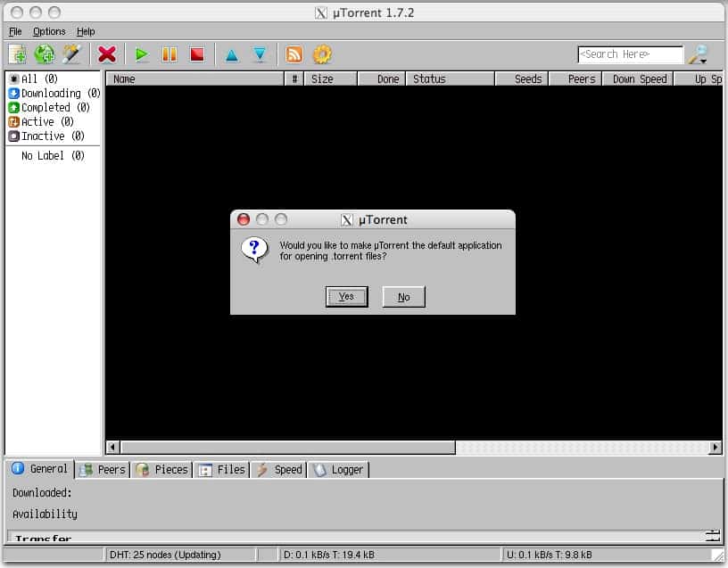
Task: Select the Downloading (0) category
Action: click(x=54, y=94)
